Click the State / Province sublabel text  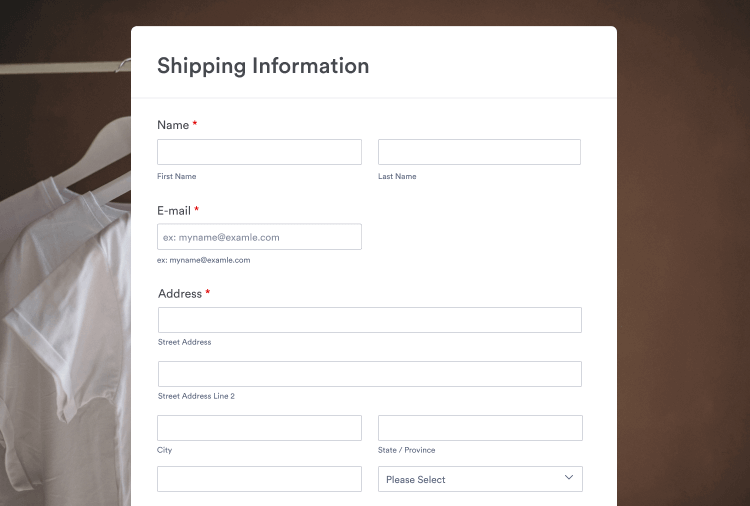pos(406,450)
